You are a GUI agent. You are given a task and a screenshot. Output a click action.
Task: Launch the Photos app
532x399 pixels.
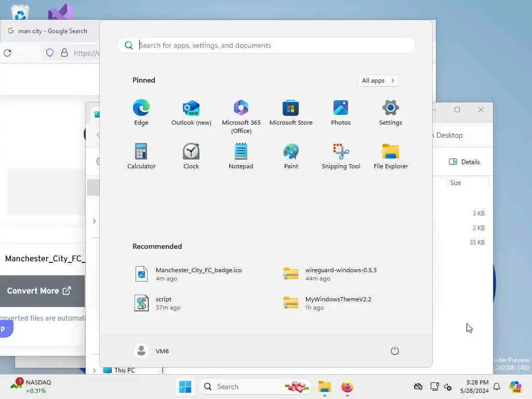point(341,113)
